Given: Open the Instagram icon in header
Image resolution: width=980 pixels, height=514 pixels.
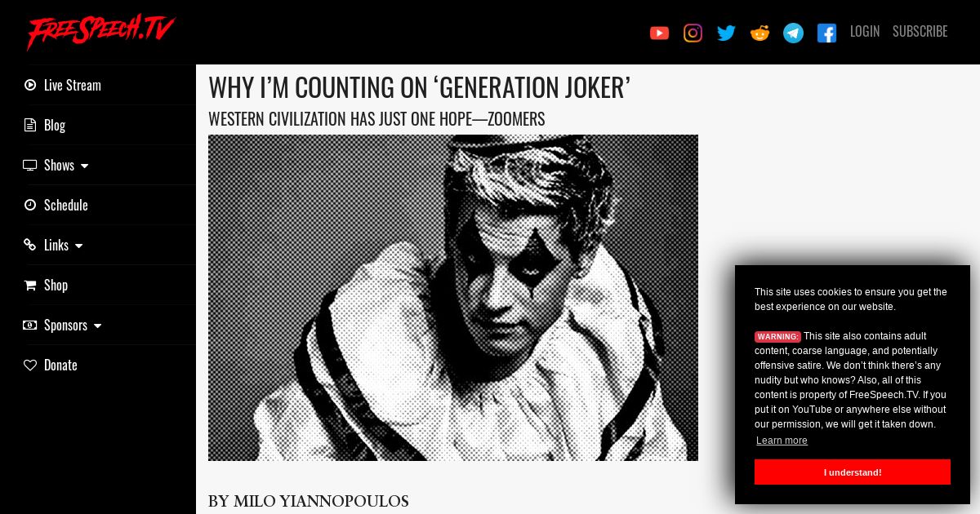Looking at the screenshot, I should pyautogui.click(x=693, y=33).
